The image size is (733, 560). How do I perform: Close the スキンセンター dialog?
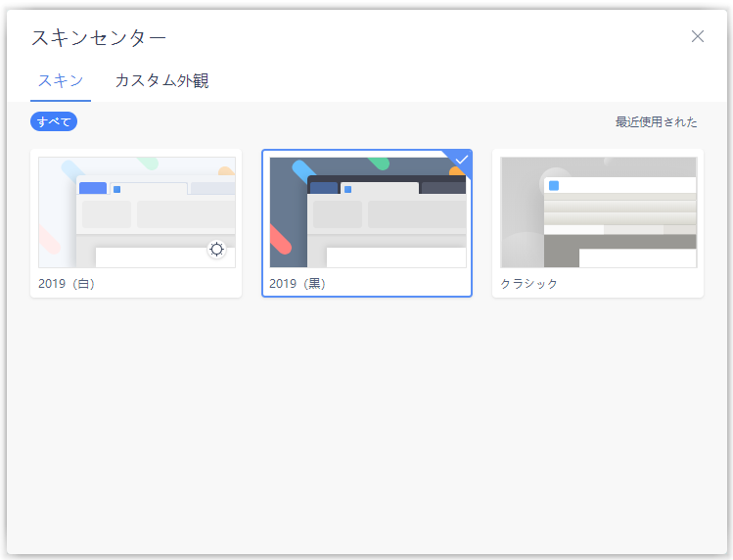coord(698,36)
